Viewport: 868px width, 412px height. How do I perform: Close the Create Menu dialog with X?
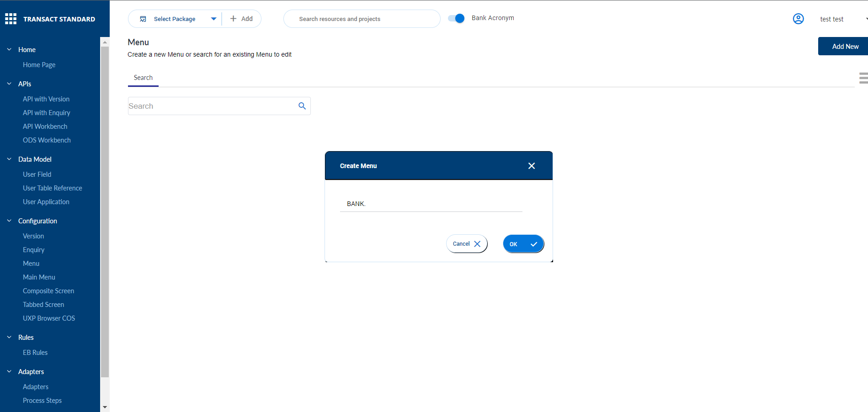tap(531, 166)
